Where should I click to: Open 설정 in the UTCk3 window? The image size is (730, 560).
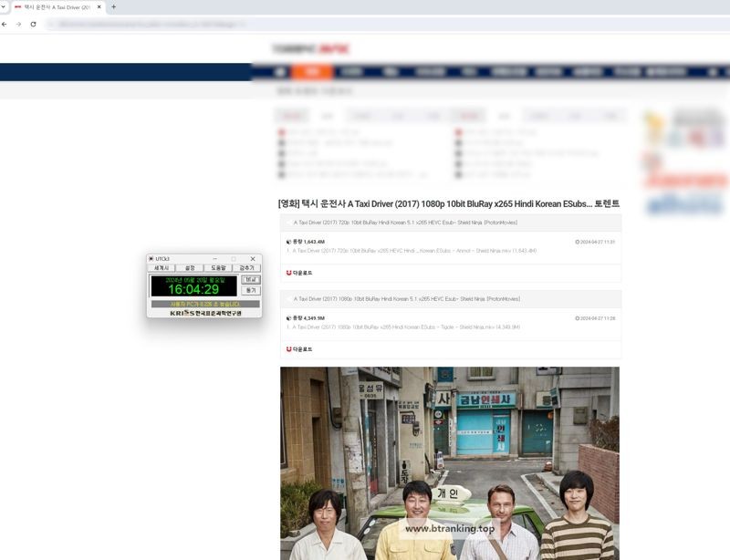190,268
